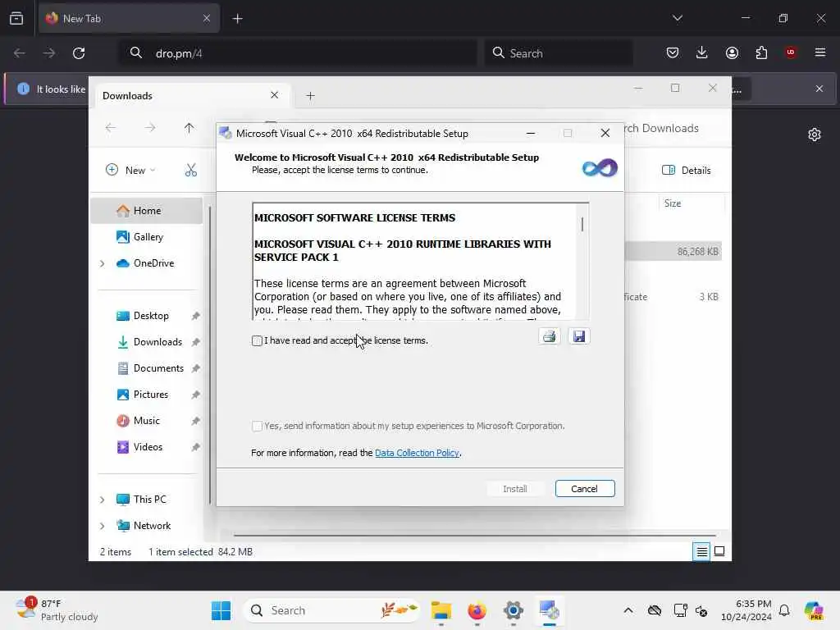Click the pin icon beside Videos
Screen dimensions: 840x630
tap(195, 447)
